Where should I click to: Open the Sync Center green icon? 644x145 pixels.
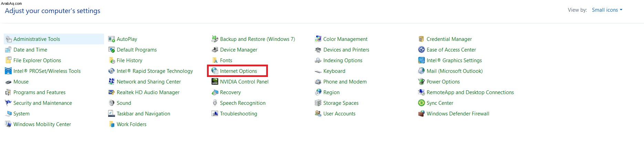[421, 103]
